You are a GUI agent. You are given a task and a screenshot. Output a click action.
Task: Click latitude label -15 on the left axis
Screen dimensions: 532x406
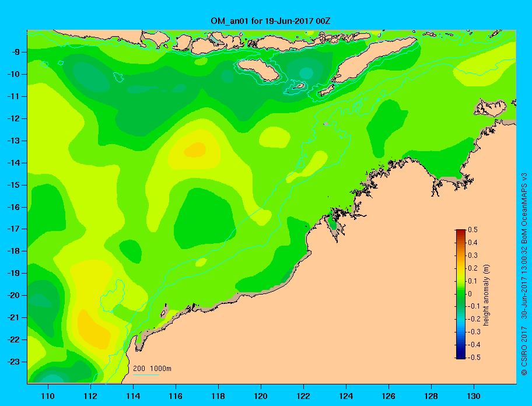click(x=13, y=185)
